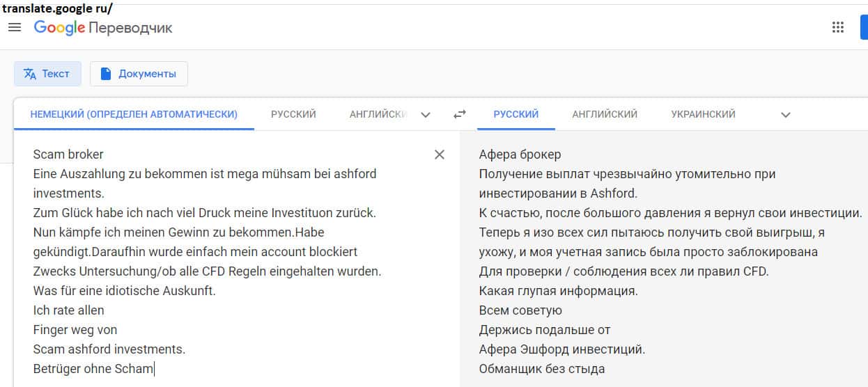Select auto-detected German source tab

pos(134,114)
